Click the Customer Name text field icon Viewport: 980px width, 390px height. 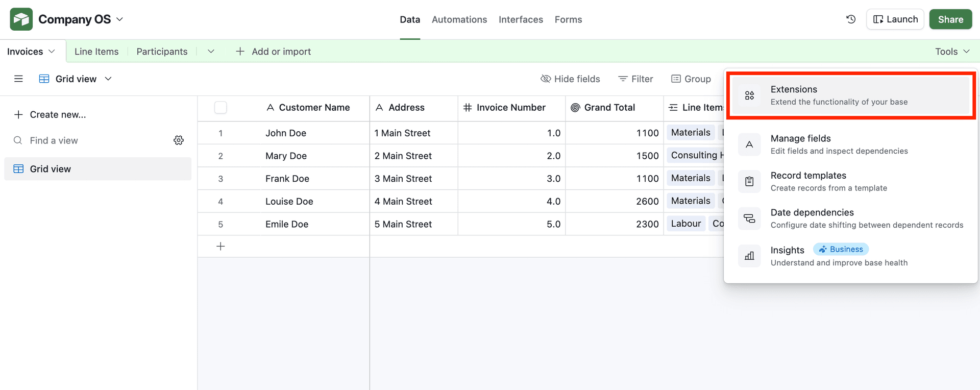click(x=271, y=108)
